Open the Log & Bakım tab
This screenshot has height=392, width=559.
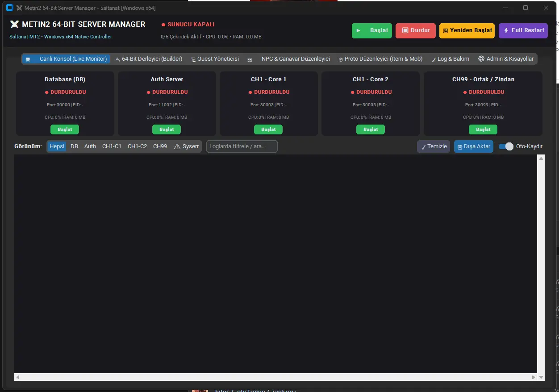click(x=450, y=59)
